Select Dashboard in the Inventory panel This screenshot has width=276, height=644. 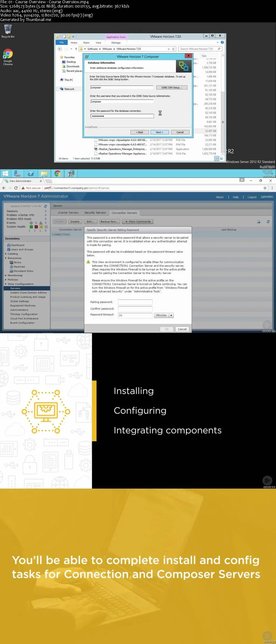click(18, 245)
